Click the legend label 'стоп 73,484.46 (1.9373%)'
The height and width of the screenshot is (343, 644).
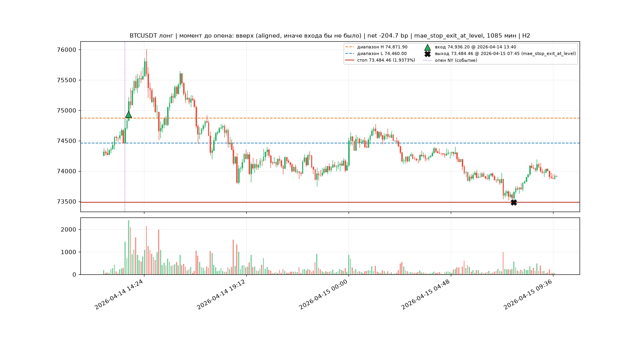386,60
